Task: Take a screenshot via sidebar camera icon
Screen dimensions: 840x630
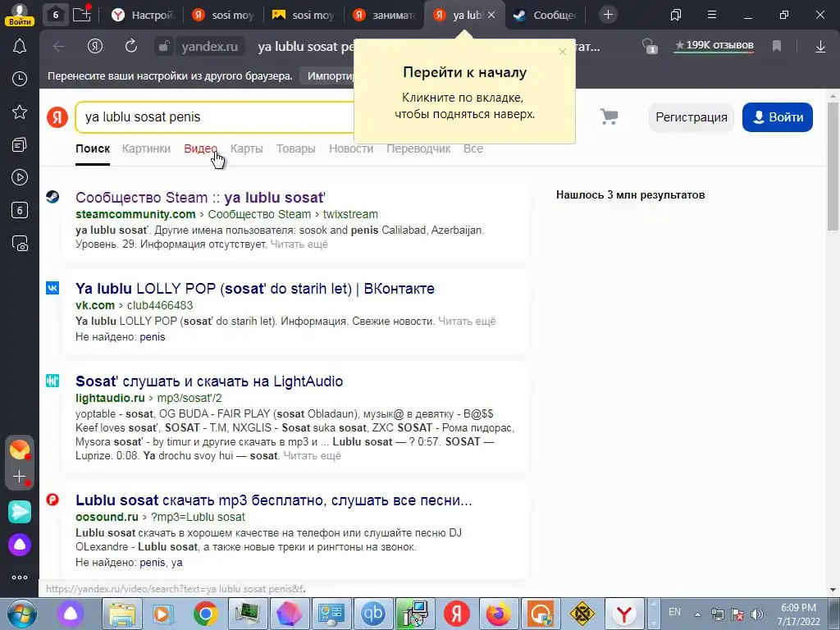Action: tap(20, 243)
